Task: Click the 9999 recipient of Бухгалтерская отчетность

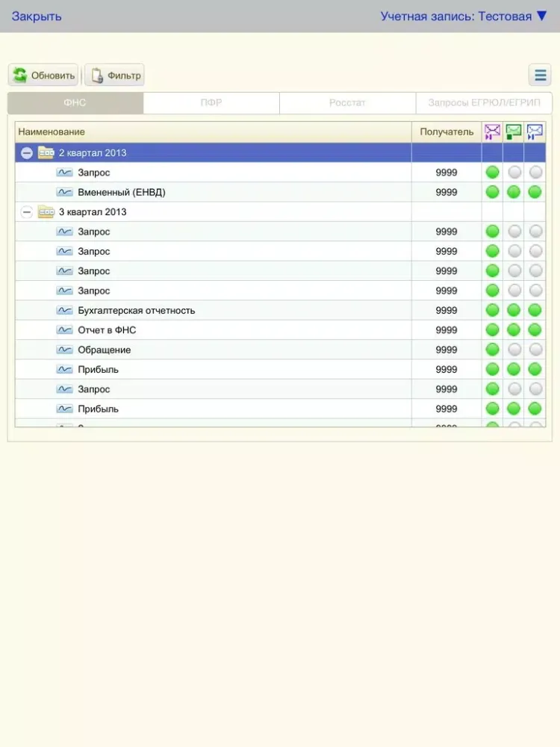Action: coord(447,310)
